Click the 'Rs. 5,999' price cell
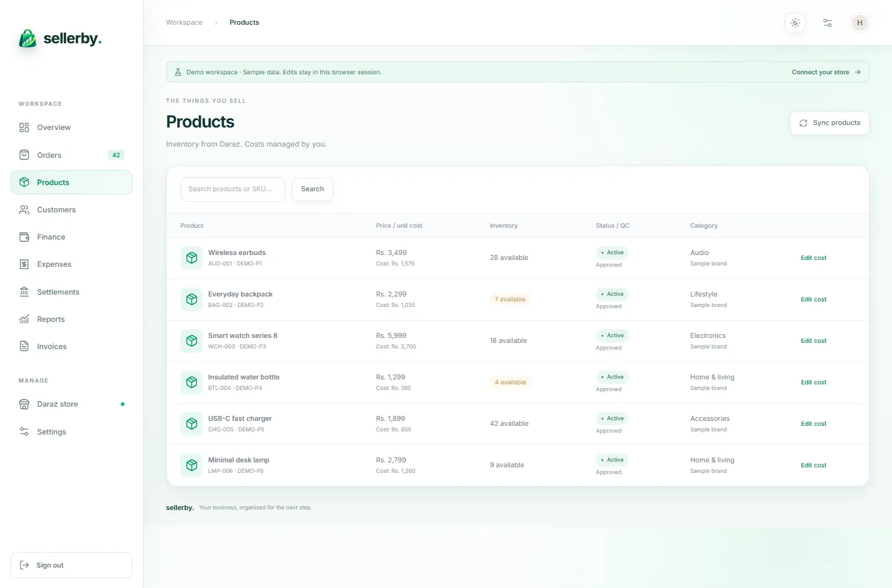The width and height of the screenshot is (892, 588). pos(391,335)
